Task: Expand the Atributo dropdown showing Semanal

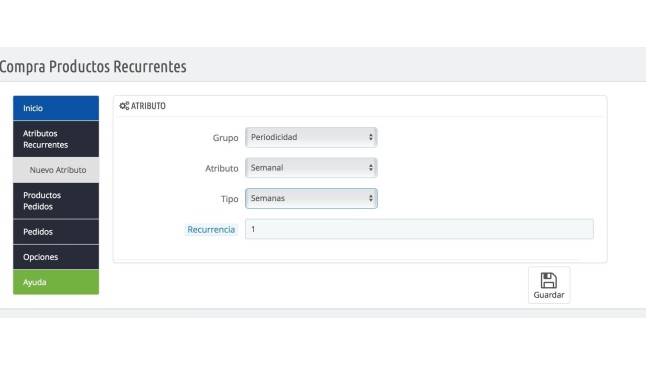Action: [311, 168]
